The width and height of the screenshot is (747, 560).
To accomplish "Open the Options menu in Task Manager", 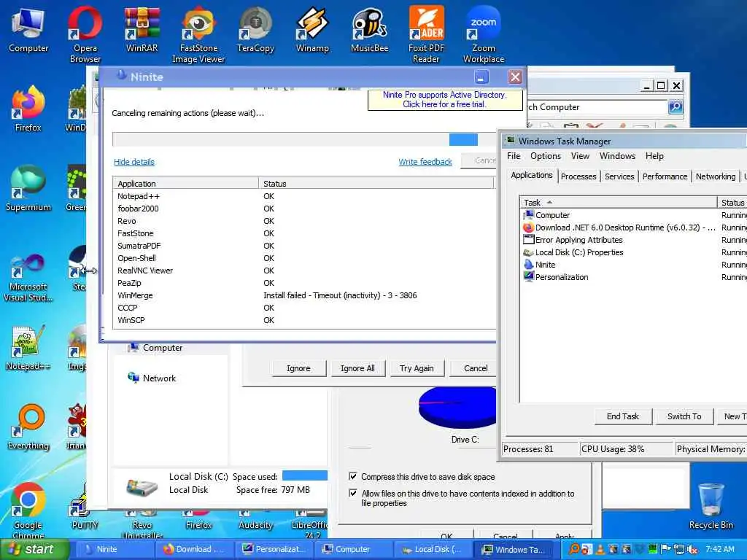I will [x=546, y=156].
